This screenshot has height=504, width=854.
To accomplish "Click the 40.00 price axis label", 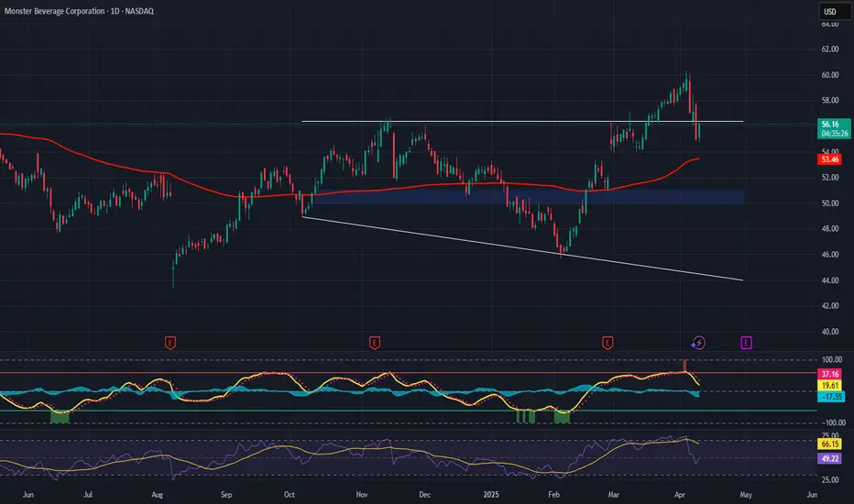I will (830, 332).
